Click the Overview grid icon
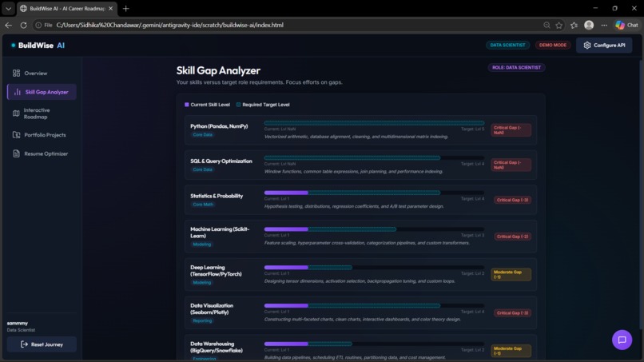This screenshot has height=362, width=644. point(17,74)
